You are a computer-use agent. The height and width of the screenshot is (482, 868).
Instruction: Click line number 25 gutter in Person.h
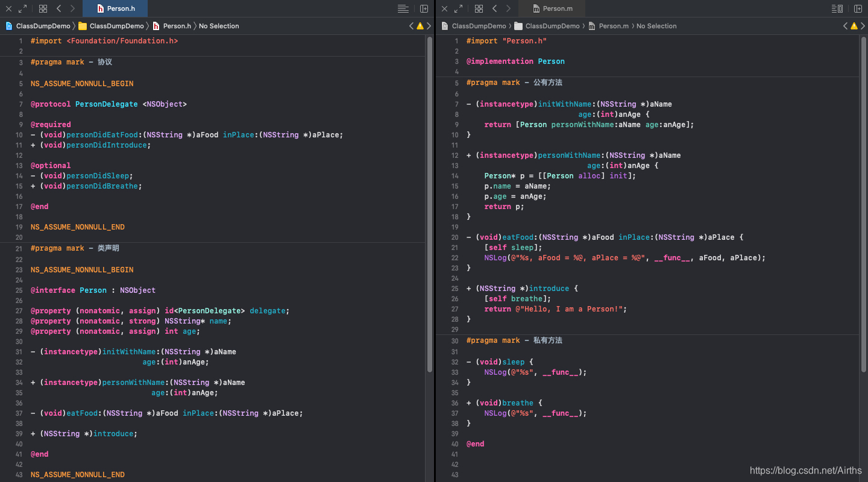(x=19, y=290)
